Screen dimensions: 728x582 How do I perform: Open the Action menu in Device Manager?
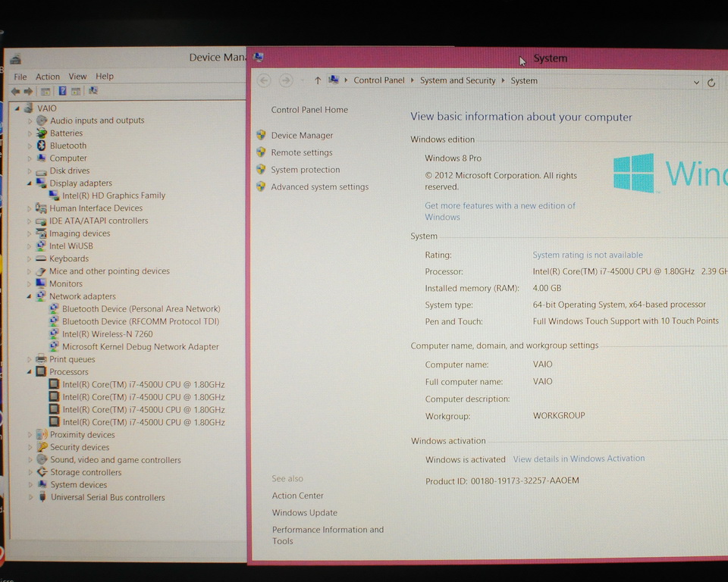tap(48, 77)
